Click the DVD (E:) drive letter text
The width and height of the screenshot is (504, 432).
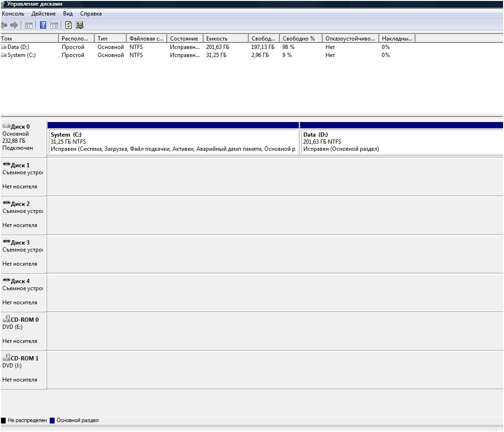tap(12, 327)
